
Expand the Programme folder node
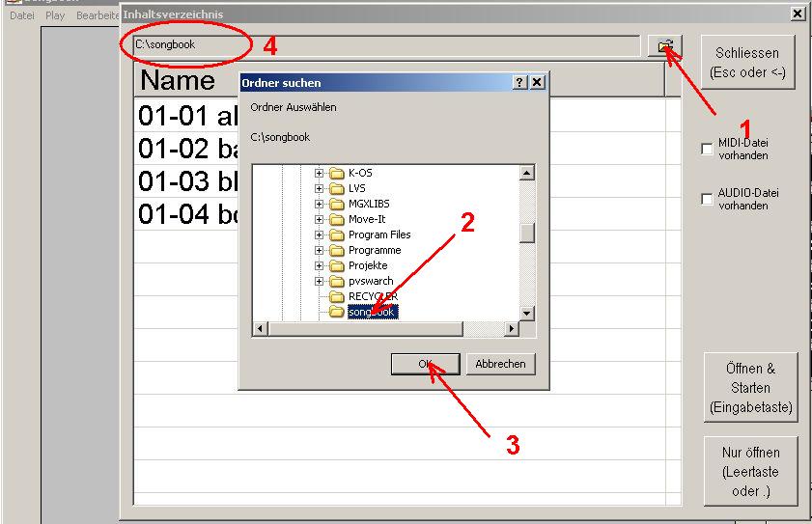coord(319,251)
